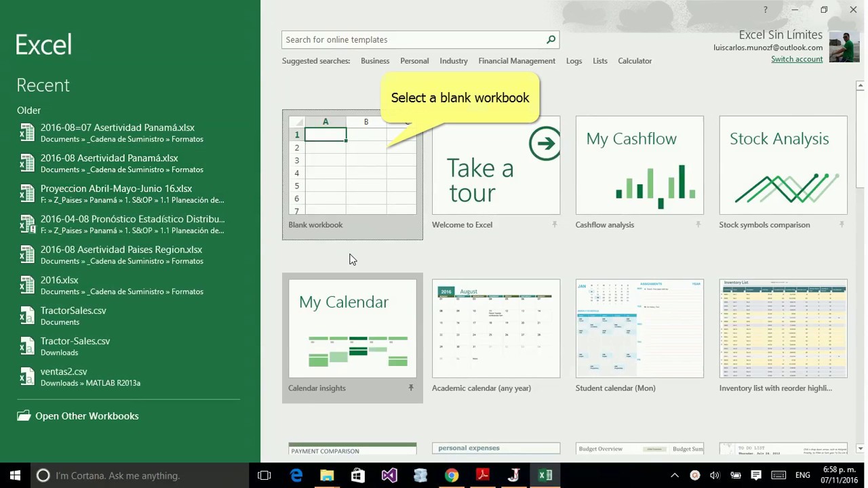The width and height of the screenshot is (868, 488).
Task: Open recent 2016-04-08 Pronóstico Estadístico file
Action: tap(130, 224)
